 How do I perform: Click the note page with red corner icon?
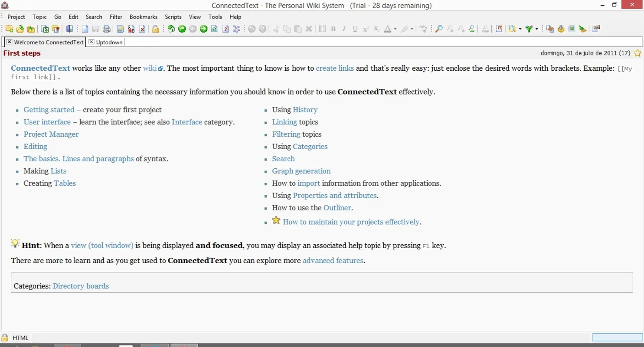pyautogui.click(x=499, y=29)
